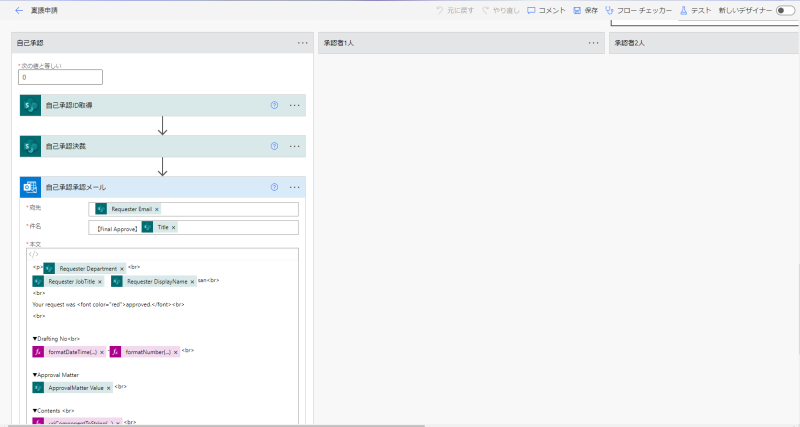Click the ApprovalMatter Value token
The width and height of the screenshot is (800, 427).
coord(74,387)
